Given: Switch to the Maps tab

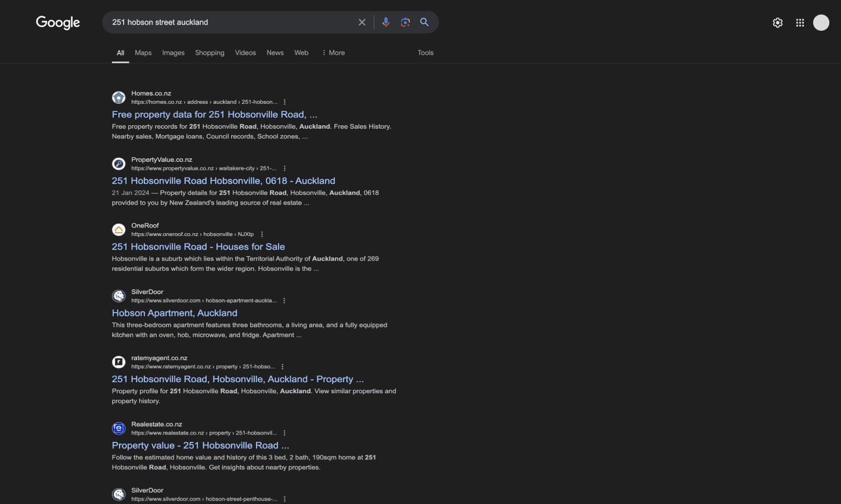Looking at the screenshot, I should tap(143, 53).
